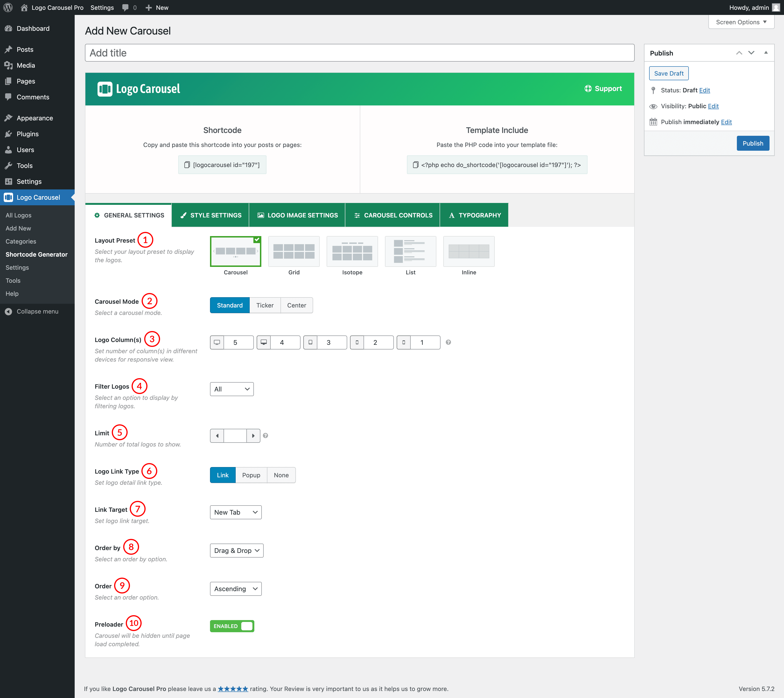Open the comments bubble in the admin bar
Image resolution: width=784 pixels, height=698 pixels.
[x=126, y=7]
